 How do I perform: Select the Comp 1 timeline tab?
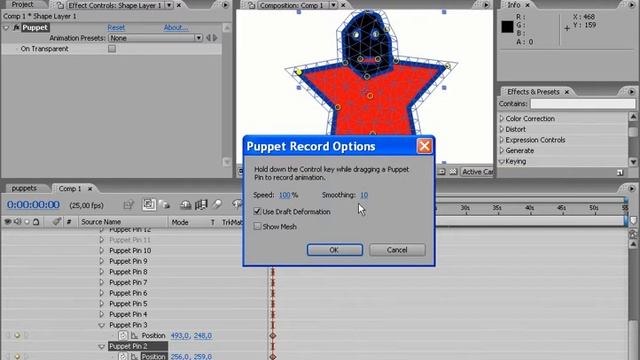[x=70, y=189]
